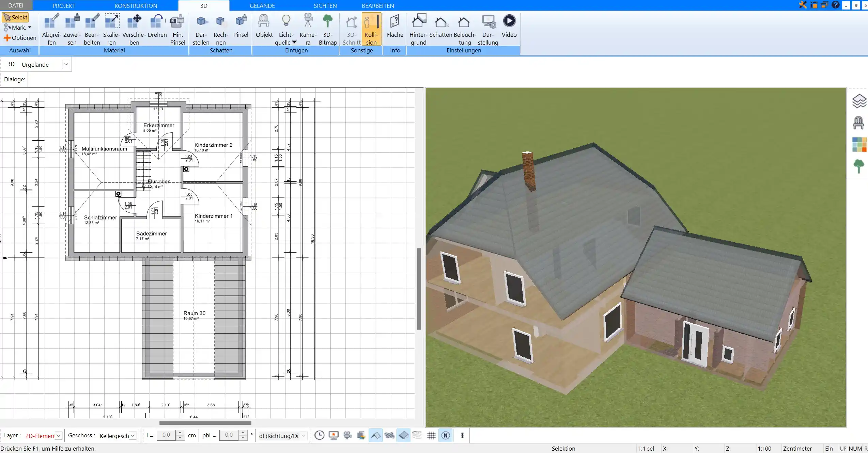Click the wrench tools icon in title bar
Image resolution: width=868 pixels, height=453 pixels.
click(x=803, y=5)
